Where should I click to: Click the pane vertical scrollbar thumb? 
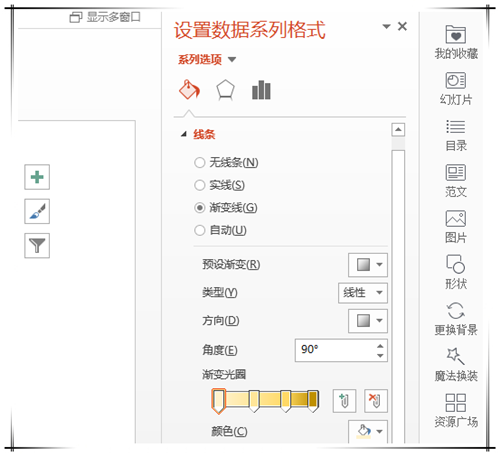pyautogui.click(x=398, y=297)
